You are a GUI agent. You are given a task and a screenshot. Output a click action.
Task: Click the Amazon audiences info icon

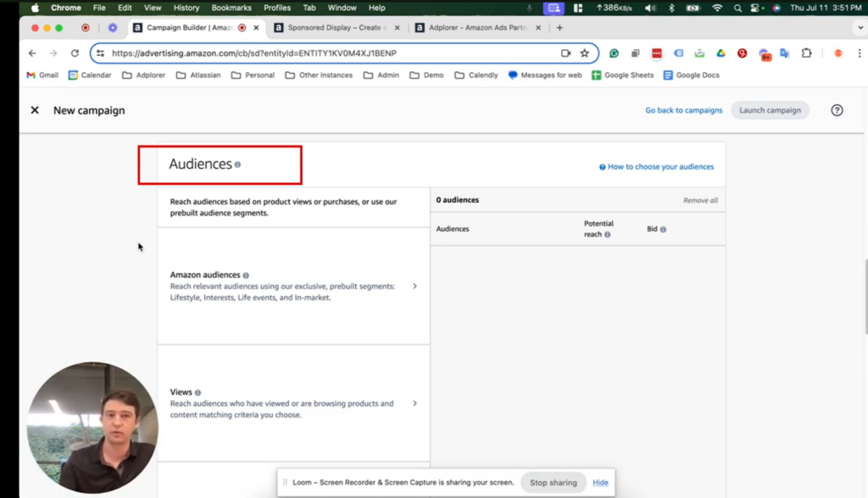(246, 276)
